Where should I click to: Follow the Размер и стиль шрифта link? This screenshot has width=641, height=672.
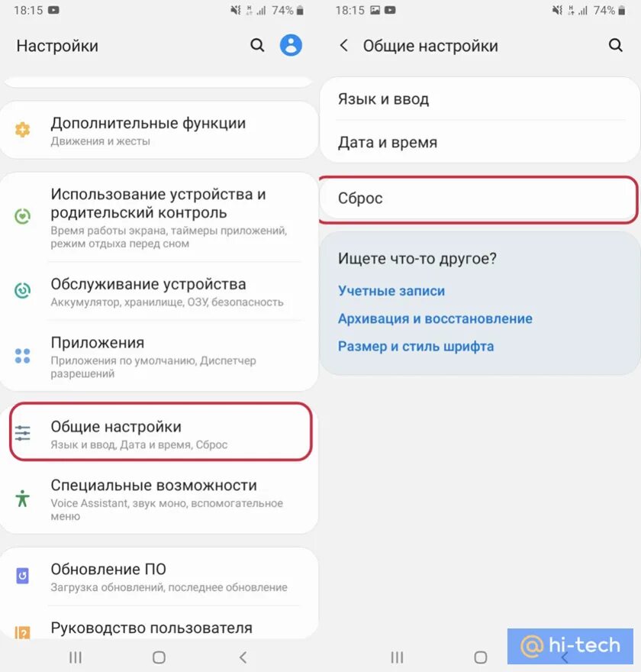point(416,346)
